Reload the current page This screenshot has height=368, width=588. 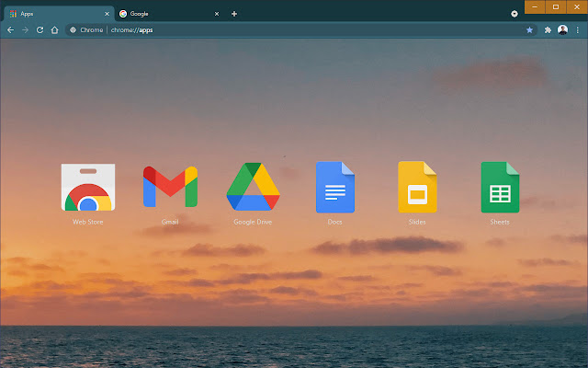pos(40,29)
